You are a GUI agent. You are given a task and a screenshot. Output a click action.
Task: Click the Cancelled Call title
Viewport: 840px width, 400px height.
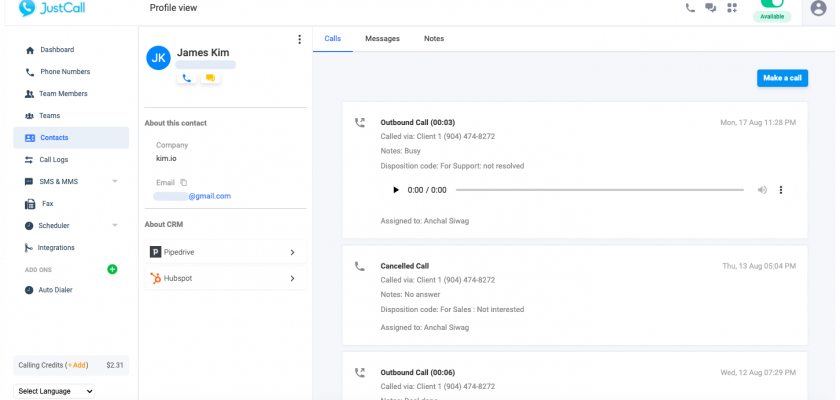[x=404, y=266]
